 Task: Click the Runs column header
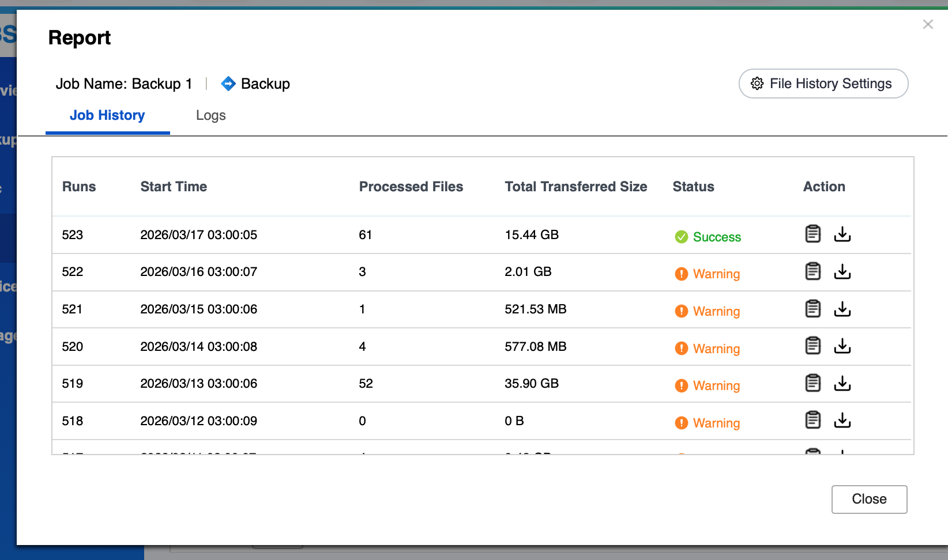pyautogui.click(x=79, y=187)
